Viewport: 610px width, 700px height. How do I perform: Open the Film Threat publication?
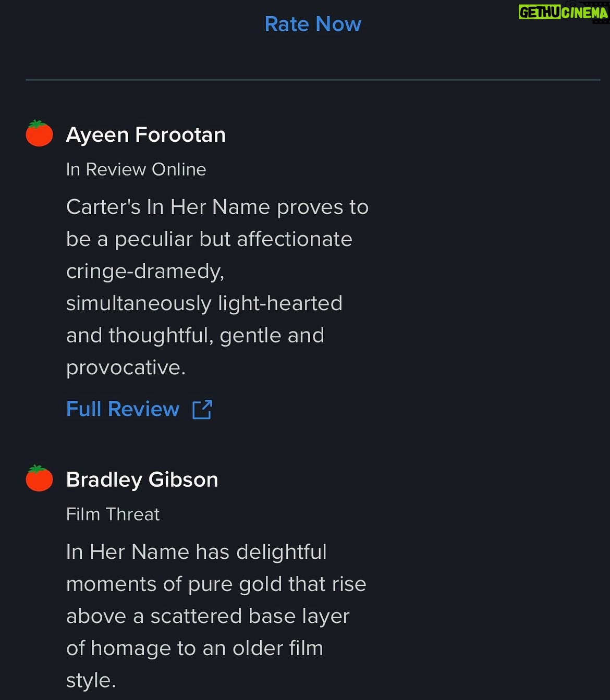[113, 514]
